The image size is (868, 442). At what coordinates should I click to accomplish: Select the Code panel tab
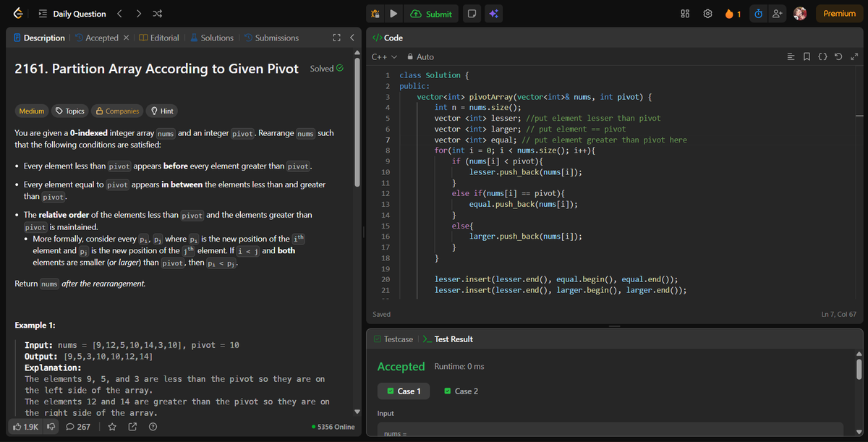tap(387, 38)
